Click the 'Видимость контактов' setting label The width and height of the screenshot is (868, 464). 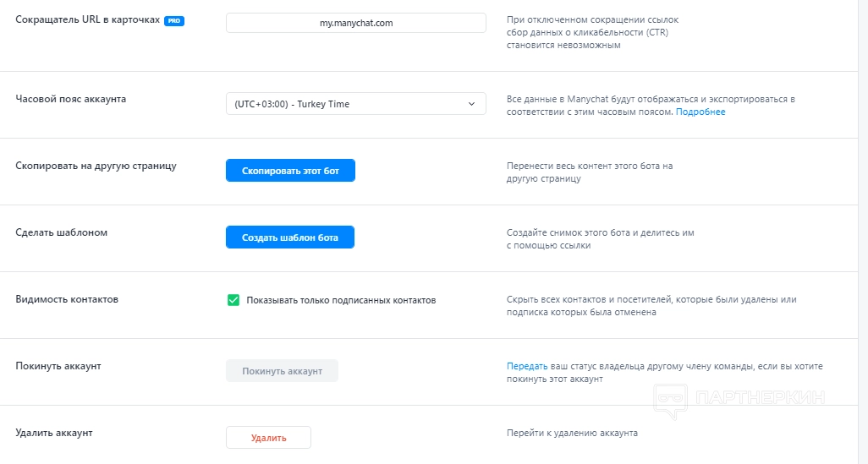[67, 299]
